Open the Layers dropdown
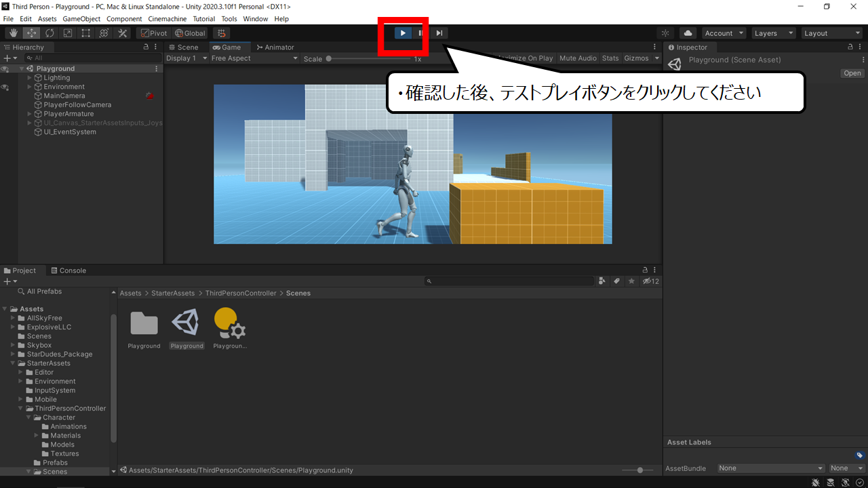Viewport: 868px width, 488px height. point(774,33)
